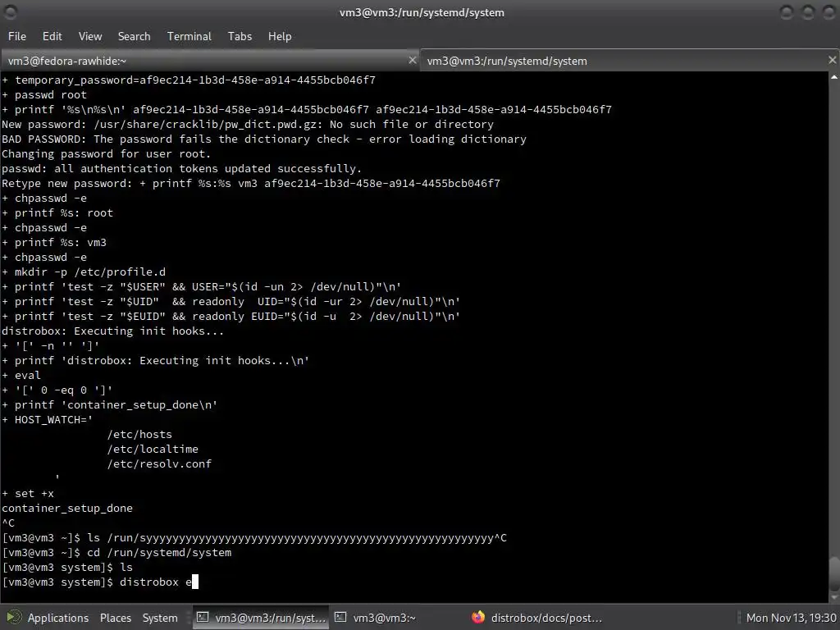The height and width of the screenshot is (630, 840).
Task: Click the 'cd /run/systemd/system' command text
Action: [159, 552]
